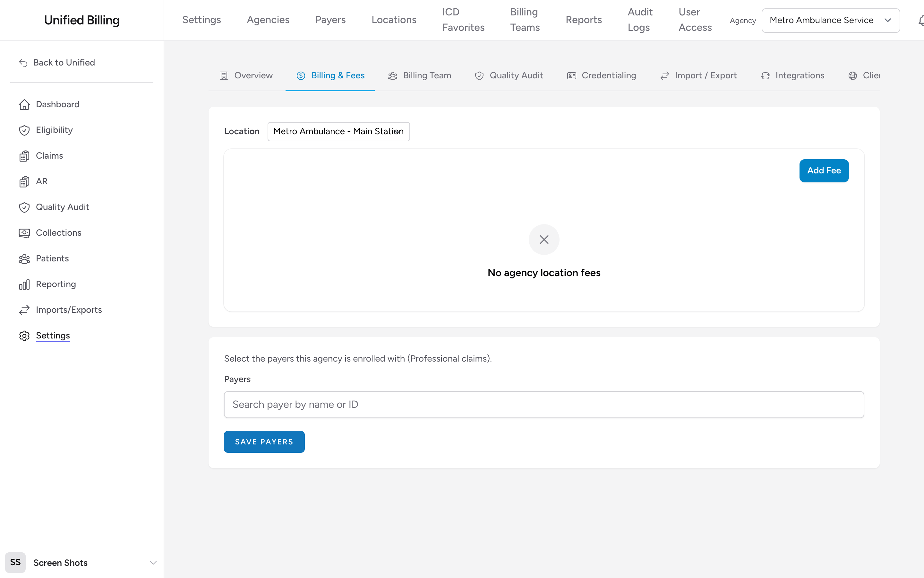
Task: Click the Imports/Exports arrows icon
Action: coord(24,310)
